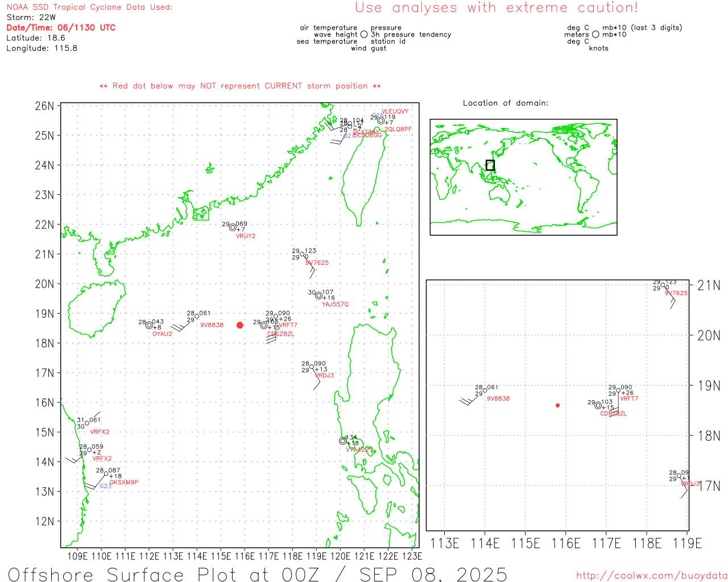Click 'Use analyses with extreme caution!' heading
The height and width of the screenshot is (582, 728).
[x=497, y=8]
